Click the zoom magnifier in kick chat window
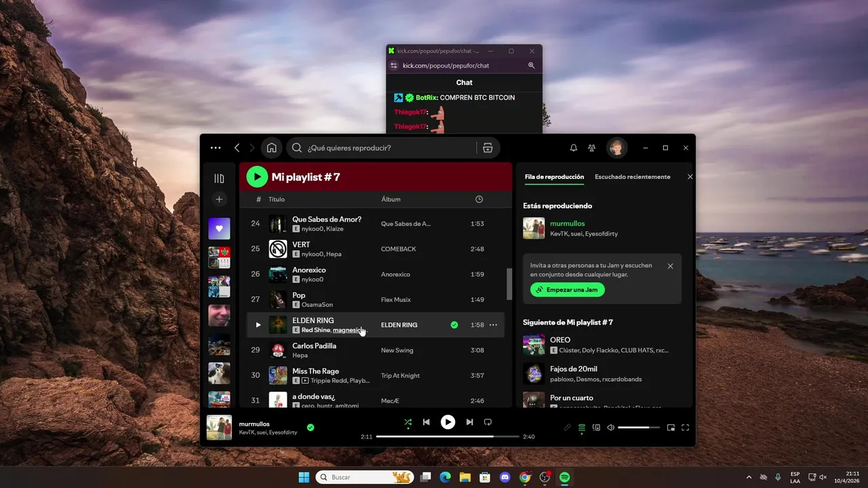Viewport: 868px width, 488px height. pyautogui.click(x=532, y=66)
